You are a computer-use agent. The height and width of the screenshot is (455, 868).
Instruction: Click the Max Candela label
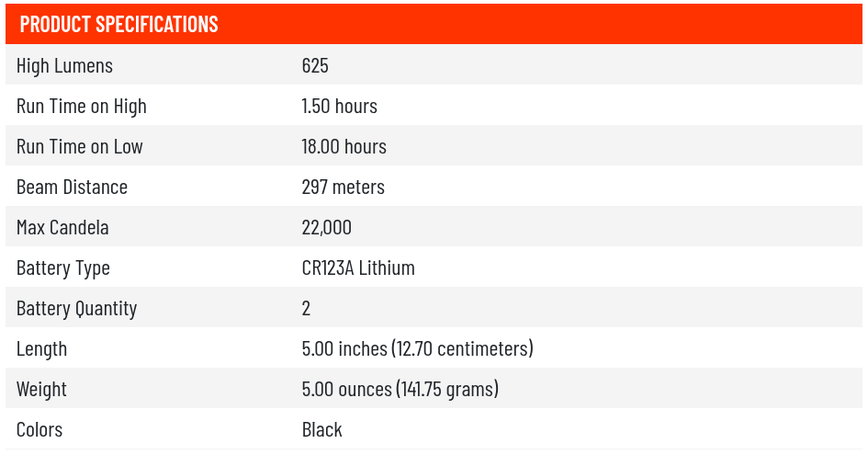62,228
